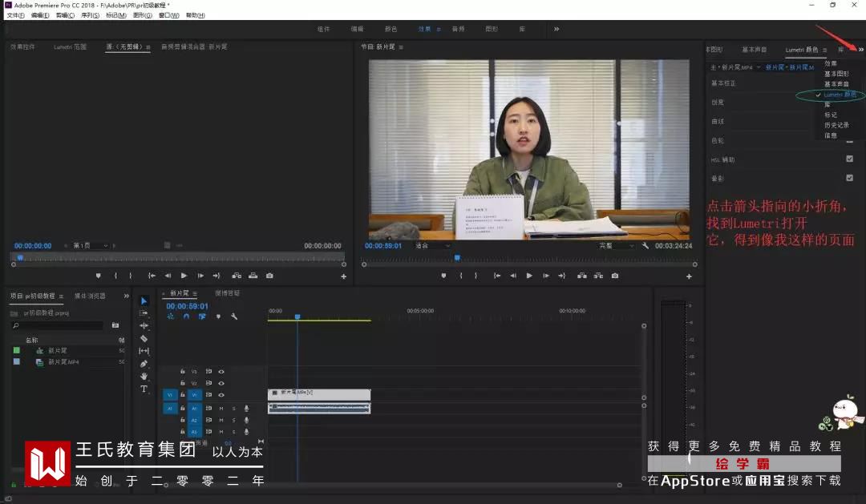Step forward one frame in Program monitor
The width and height of the screenshot is (866, 504).
click(x=546, y=276)
